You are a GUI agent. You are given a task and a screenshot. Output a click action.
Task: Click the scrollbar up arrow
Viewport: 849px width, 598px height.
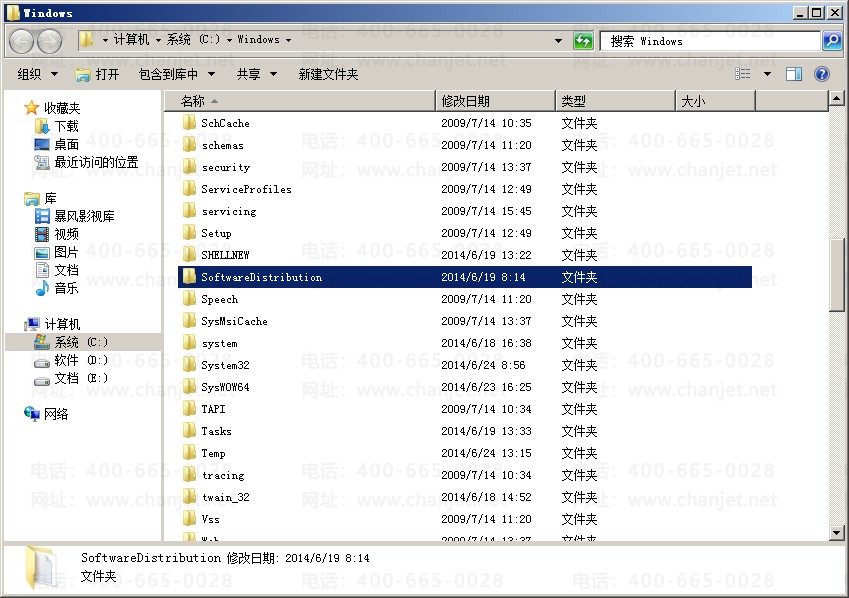pyautogui.click(x=836, y=99)
